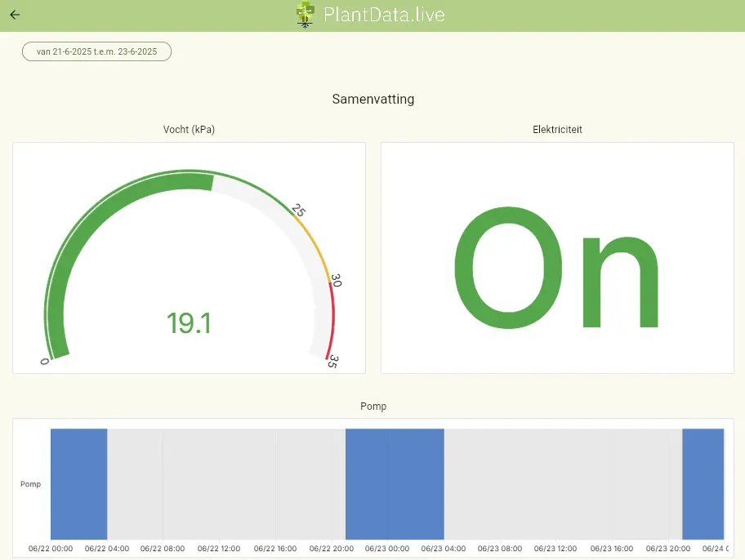Click the 25 tick label on the gauge

[x=298, y=211]
